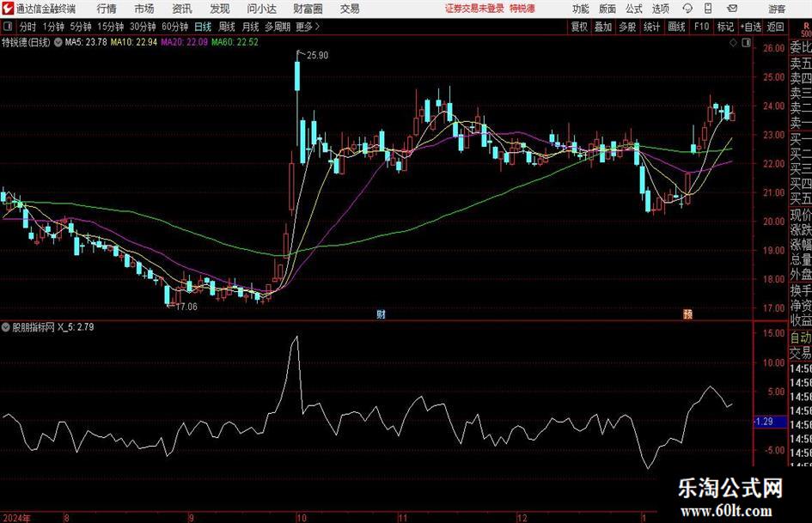This screenshot has width=812, height=523.
Task: Open the 功能 menu
Action: 581,9
